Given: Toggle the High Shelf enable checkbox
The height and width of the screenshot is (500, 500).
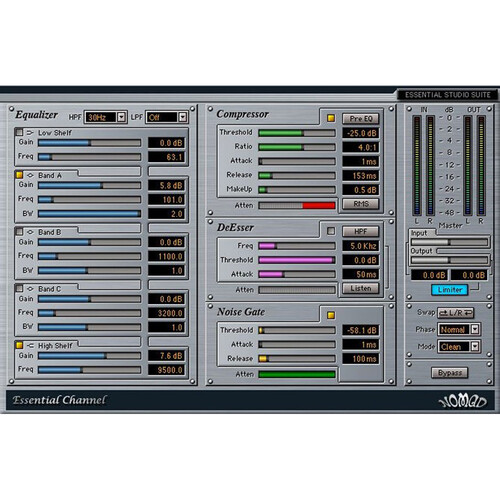Looking at the screenshot, I should [x=19, y=345].
